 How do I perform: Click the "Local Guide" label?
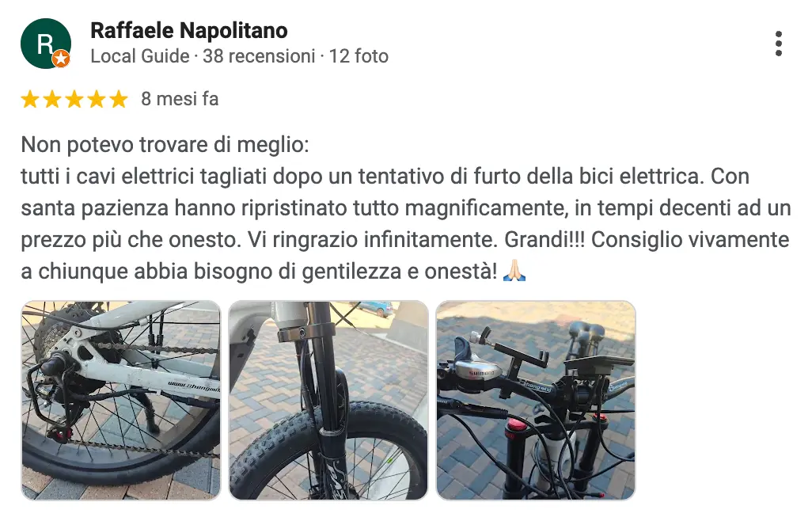[140, 56]
